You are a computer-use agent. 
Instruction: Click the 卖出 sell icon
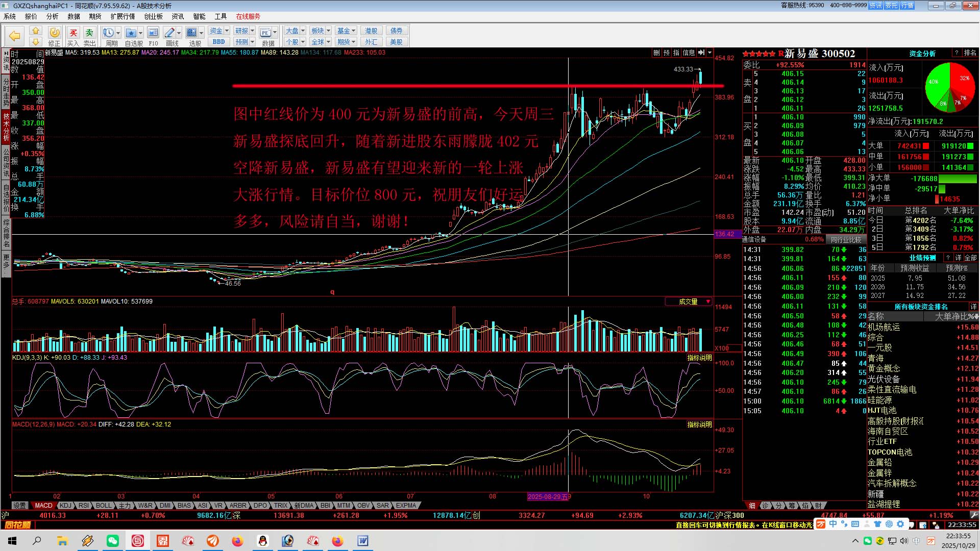click(89, 33)
